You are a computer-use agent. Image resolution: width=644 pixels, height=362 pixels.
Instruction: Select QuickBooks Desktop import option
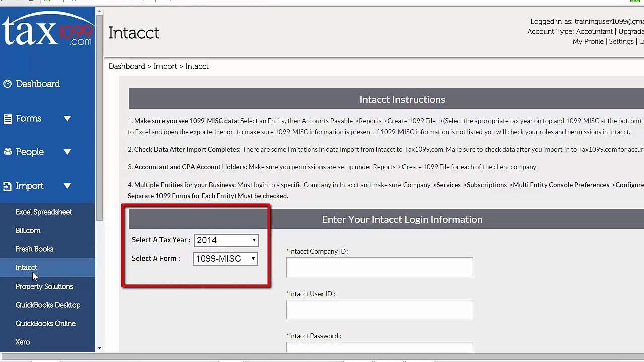(x=48, y=305)
